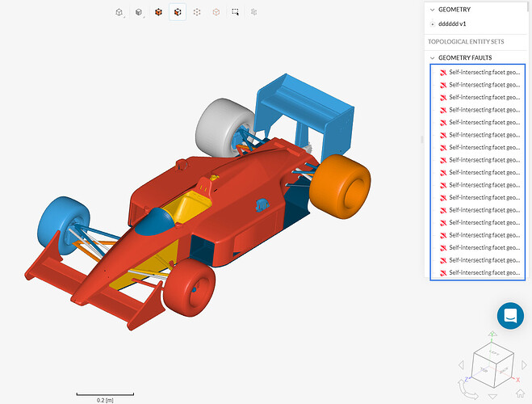Activate solid volume selection mode
532x404 pixels.
(158, 12)
